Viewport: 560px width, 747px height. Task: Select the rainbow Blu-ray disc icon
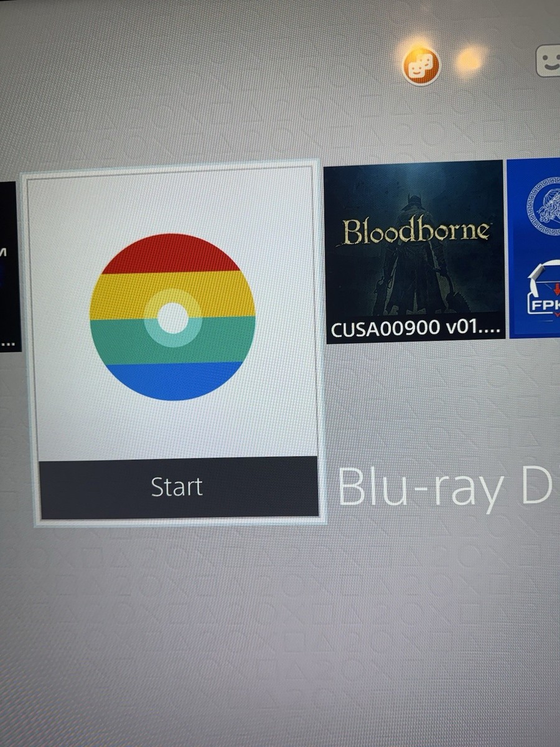click(172, 317)
